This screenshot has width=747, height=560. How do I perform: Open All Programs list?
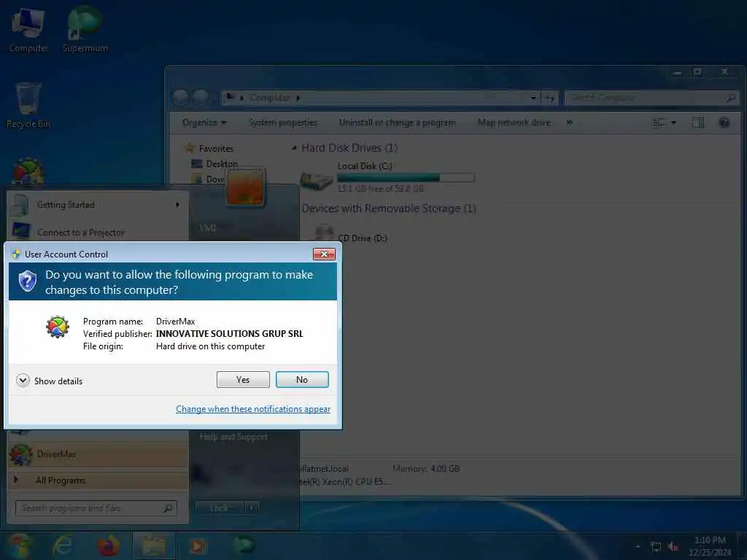pos(98,480)
